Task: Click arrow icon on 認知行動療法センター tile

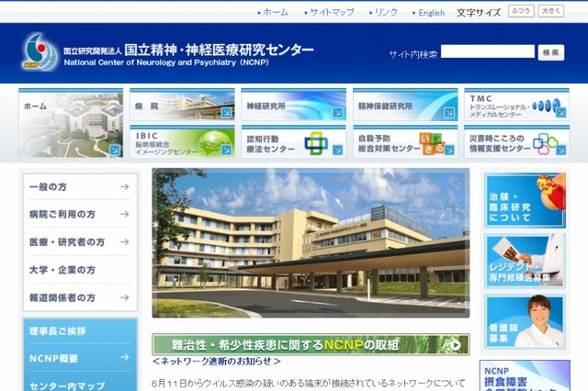Action: [x=338, y=150]
